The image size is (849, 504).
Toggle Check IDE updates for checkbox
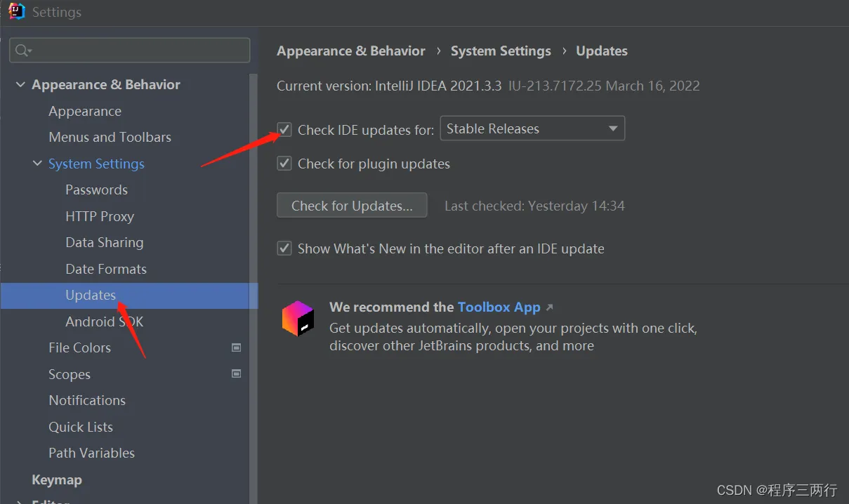[x=284, y=129]
